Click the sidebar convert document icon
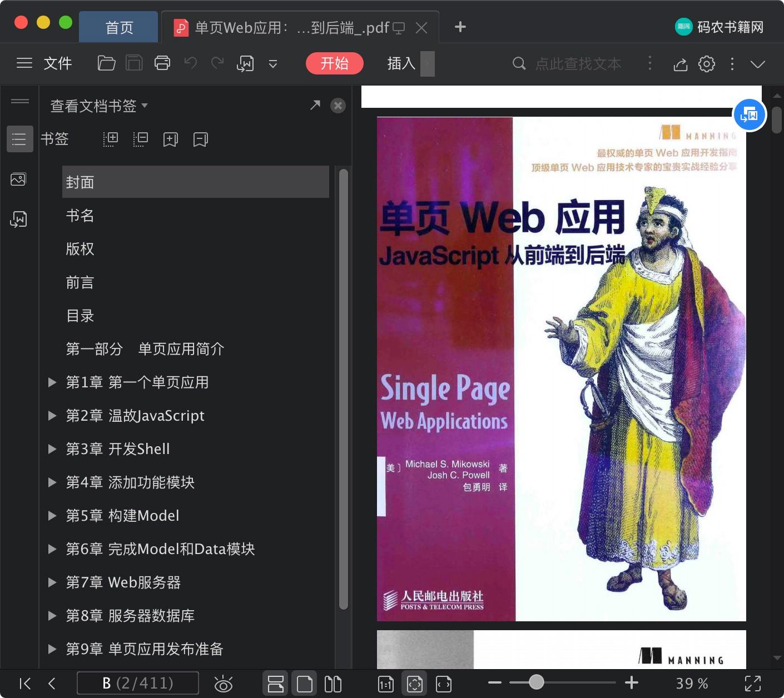This screenshot has width=784, height=698. click(x=18, y=219)
